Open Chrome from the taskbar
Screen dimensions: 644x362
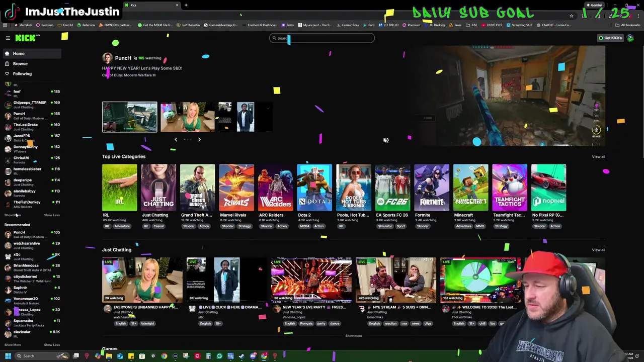coord(164,356)
